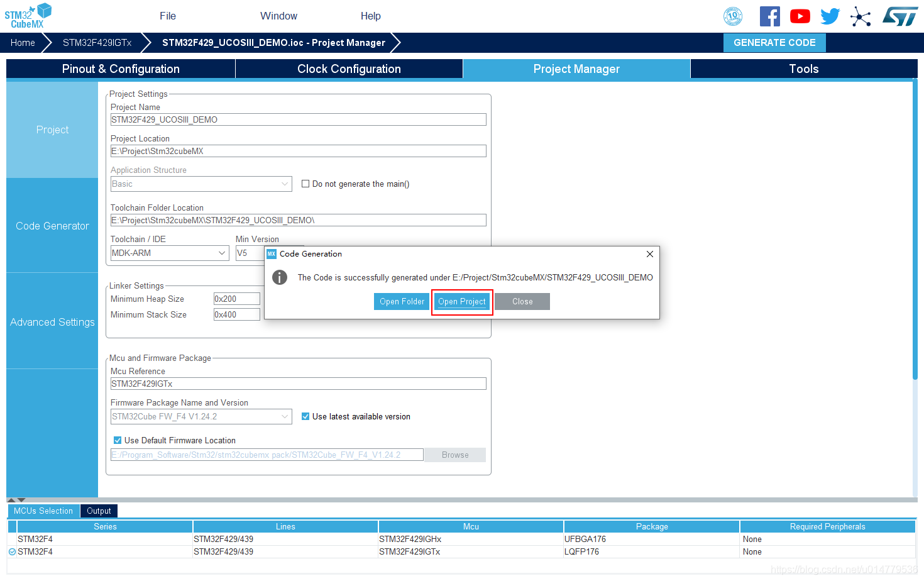
Task: Go to Home breadcrumb
Action: pos(23,43)
